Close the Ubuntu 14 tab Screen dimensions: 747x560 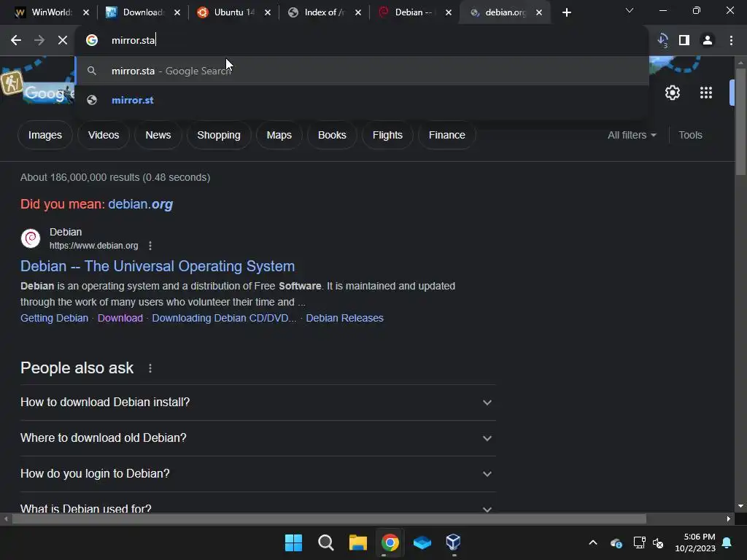[268, 12]
